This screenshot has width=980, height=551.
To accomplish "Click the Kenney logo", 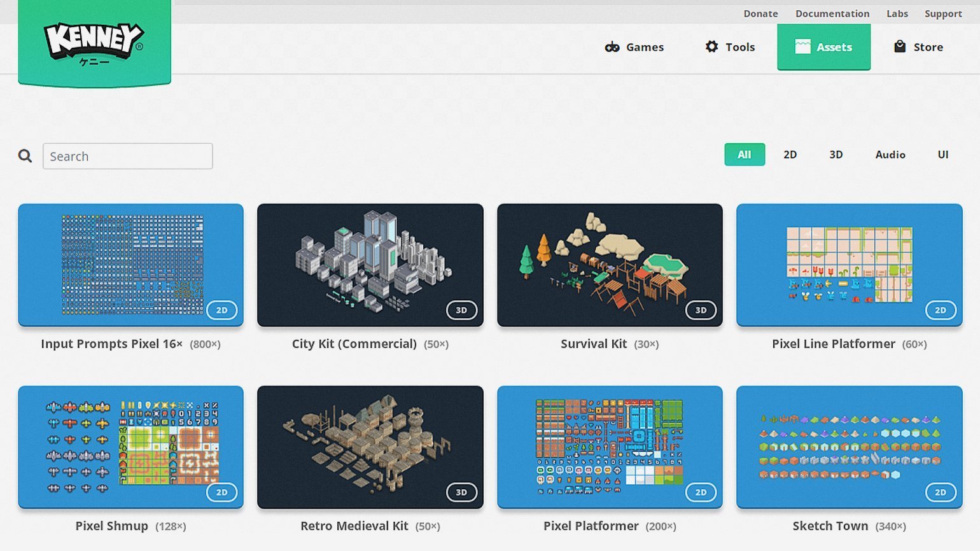I will (x=94, y=43).
